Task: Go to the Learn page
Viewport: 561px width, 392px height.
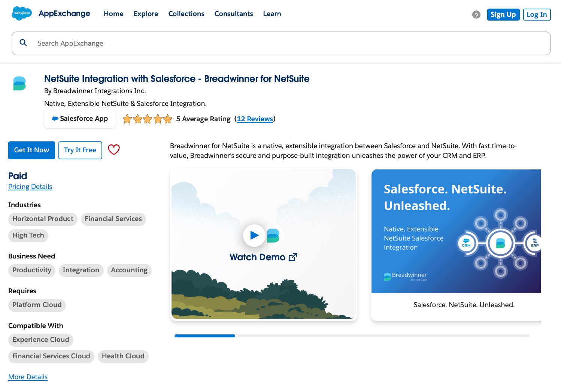Action: 272,14
